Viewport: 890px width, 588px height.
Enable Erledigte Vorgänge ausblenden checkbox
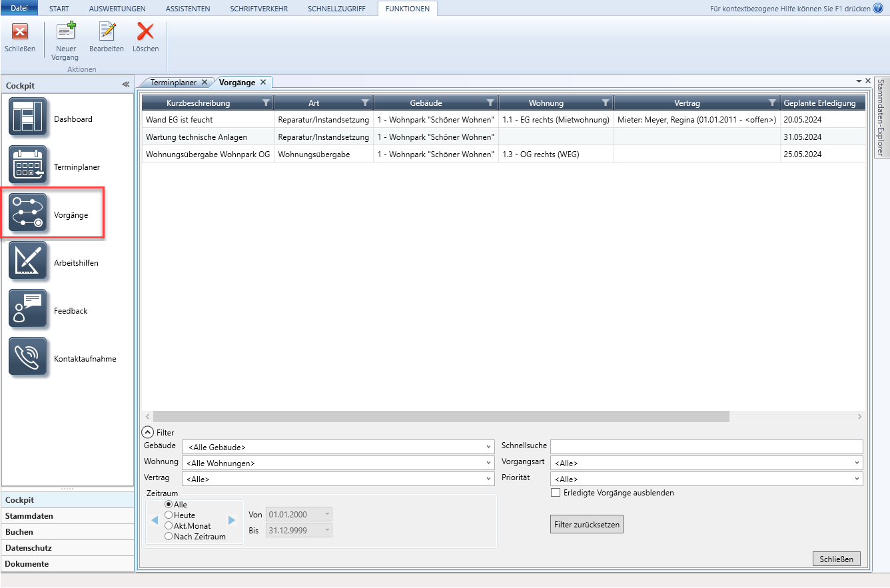[556, 493]
